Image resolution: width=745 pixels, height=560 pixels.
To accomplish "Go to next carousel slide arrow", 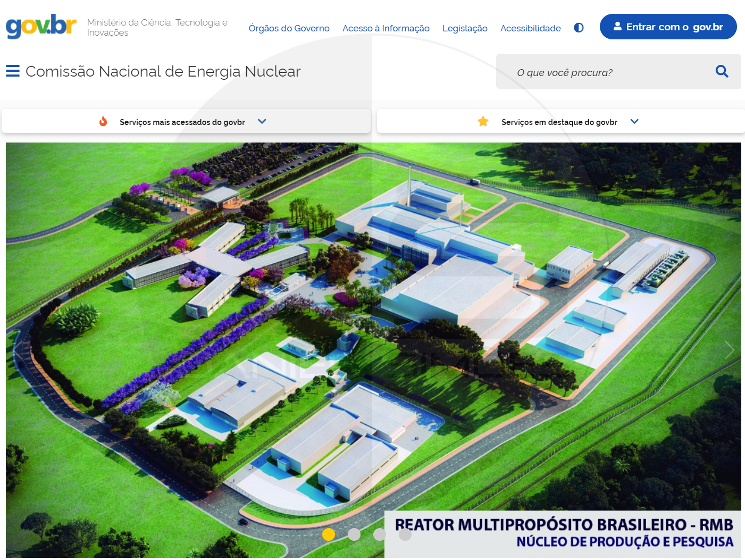I will (x=730, y=350).
